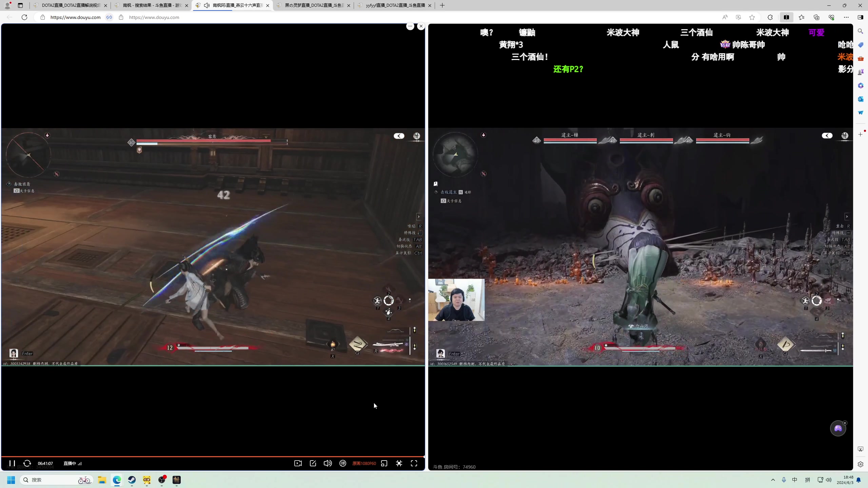Screen dimensions: 868x488
Task: Switch to yyfyyf直播 tab
Action: [x=394, y=5]
